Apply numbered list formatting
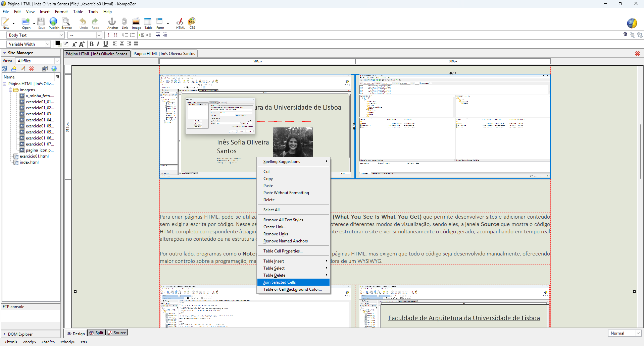Image resolution: width=644 pixels, height=346 pixels. 125,35
